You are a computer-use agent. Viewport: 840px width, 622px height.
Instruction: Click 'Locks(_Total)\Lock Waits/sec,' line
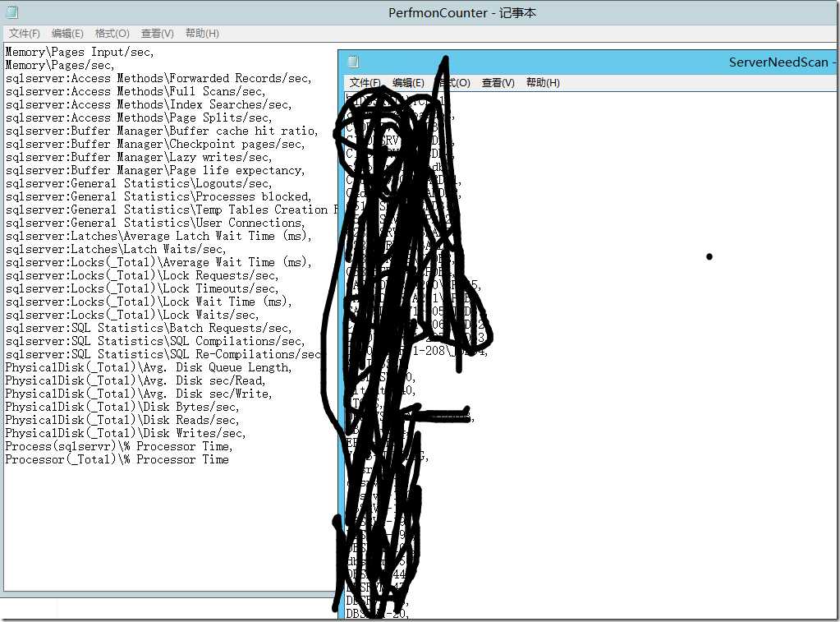click(x=132, y=315)
